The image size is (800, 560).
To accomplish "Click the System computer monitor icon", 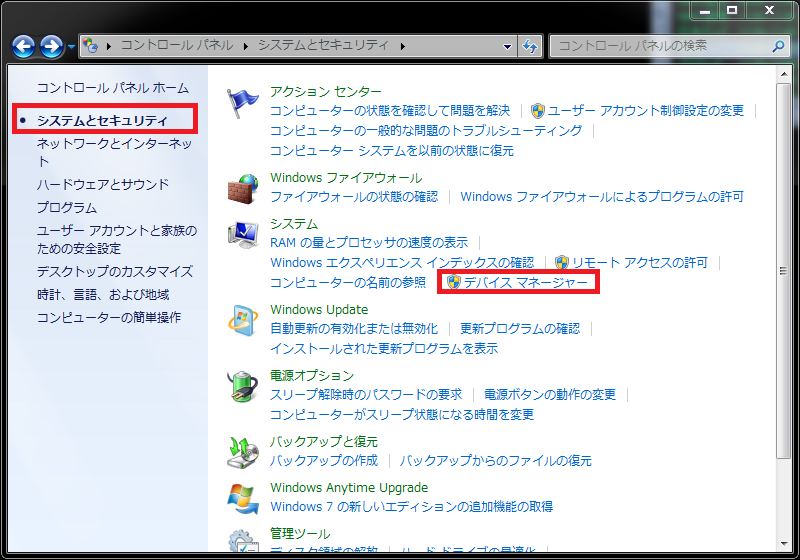I will click(243, 235).
